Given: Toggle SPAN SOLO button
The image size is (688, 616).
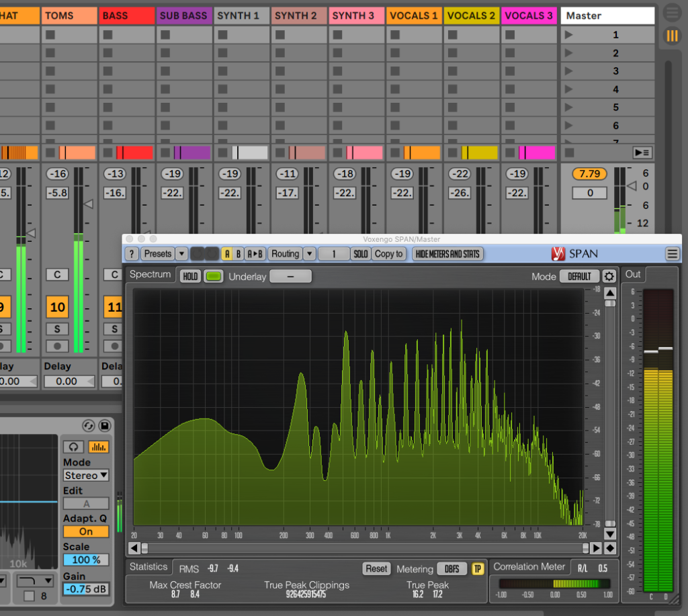Looking at the screenshot, I should coord(361,254).
